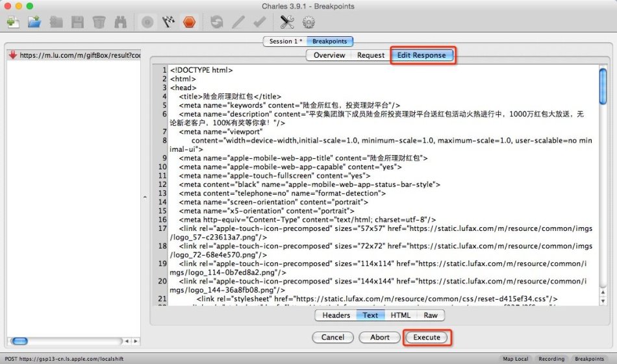
Task: Click the Abort button
Action: [x=380, y=337]
